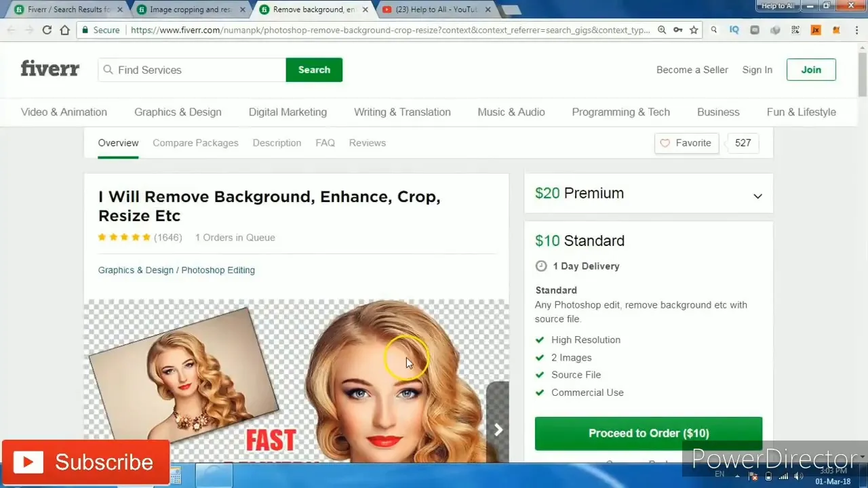The width and height of the screenshot is (868, 488).
Task: Close the Help to All YouTube tab
Action: click(488, 9)
